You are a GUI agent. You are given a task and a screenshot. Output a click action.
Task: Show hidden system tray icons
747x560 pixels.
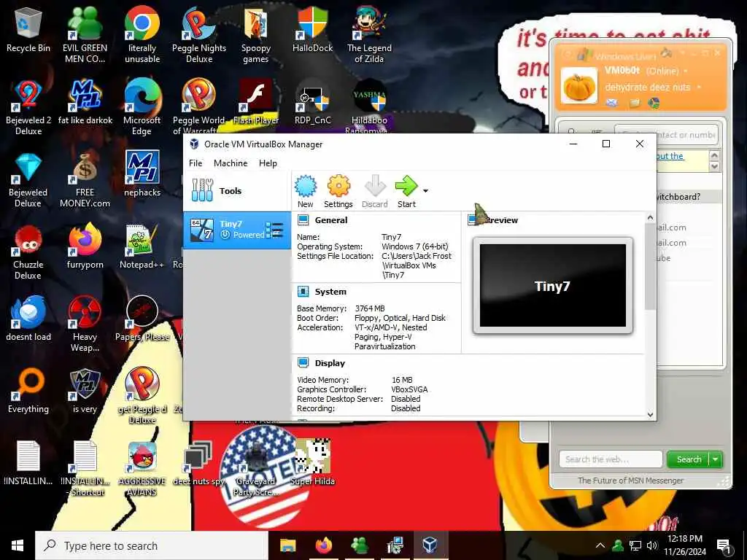point(600,545)
